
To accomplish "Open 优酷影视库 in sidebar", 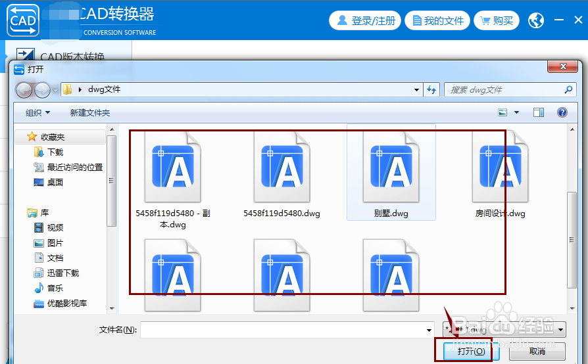I will 60,304.
